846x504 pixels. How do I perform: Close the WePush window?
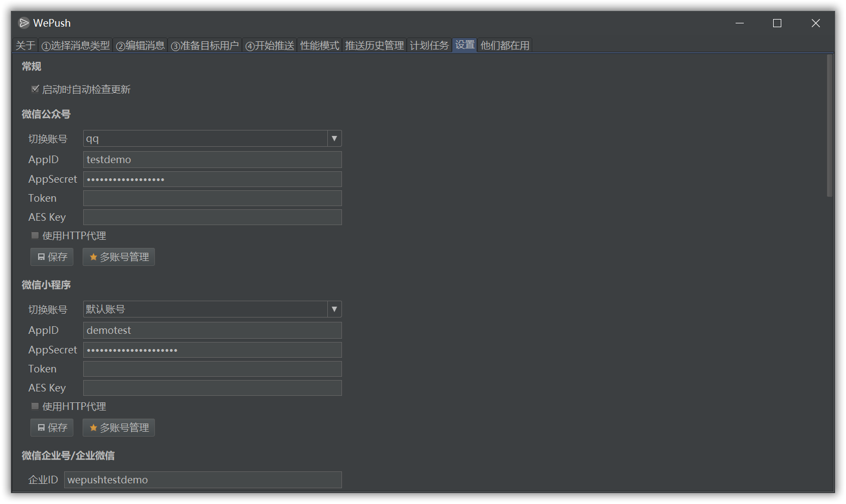[x=816, y=23]
